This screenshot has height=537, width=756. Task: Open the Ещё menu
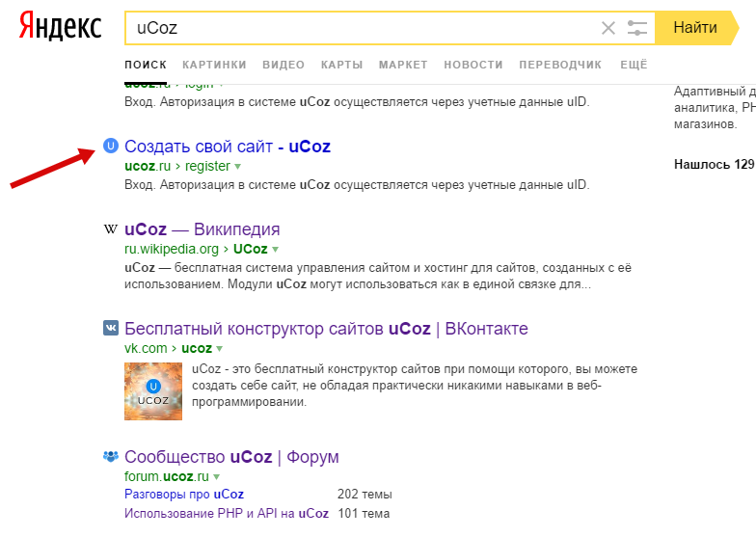tap(634, 65)
